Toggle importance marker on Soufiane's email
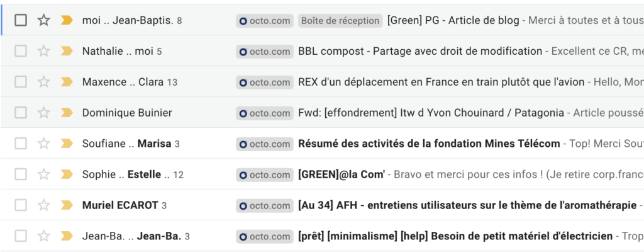Screen dimensions: 644x252 67,144
